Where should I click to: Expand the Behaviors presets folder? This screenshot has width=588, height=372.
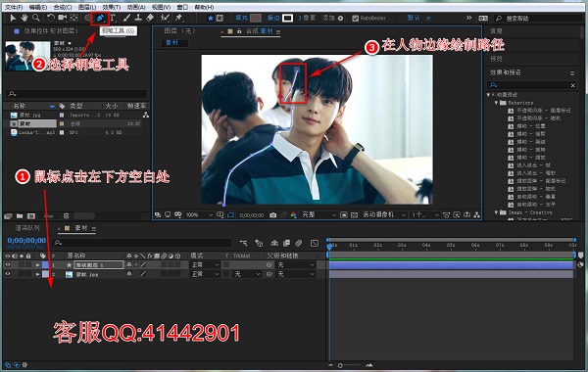pos(497,102)
